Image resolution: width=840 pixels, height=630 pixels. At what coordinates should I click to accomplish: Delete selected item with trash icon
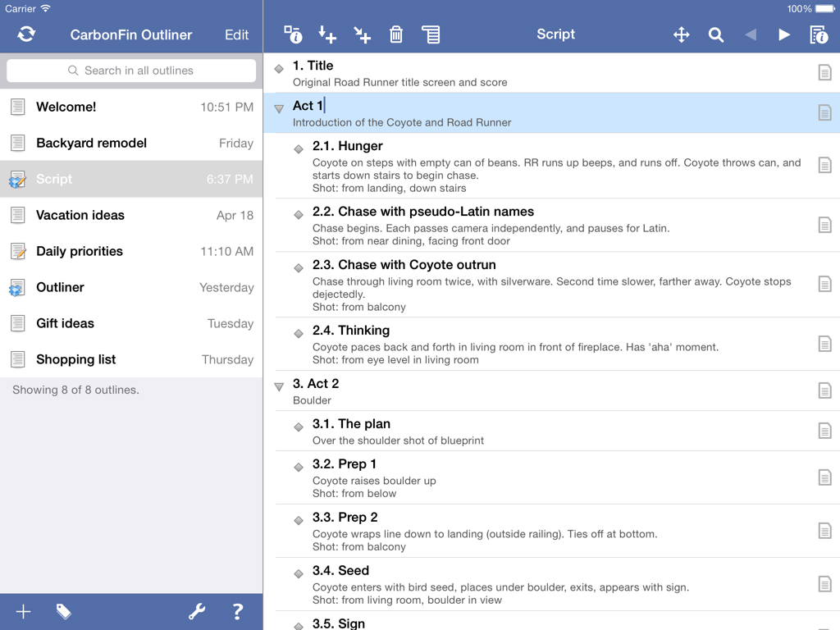tap(396, 34)
